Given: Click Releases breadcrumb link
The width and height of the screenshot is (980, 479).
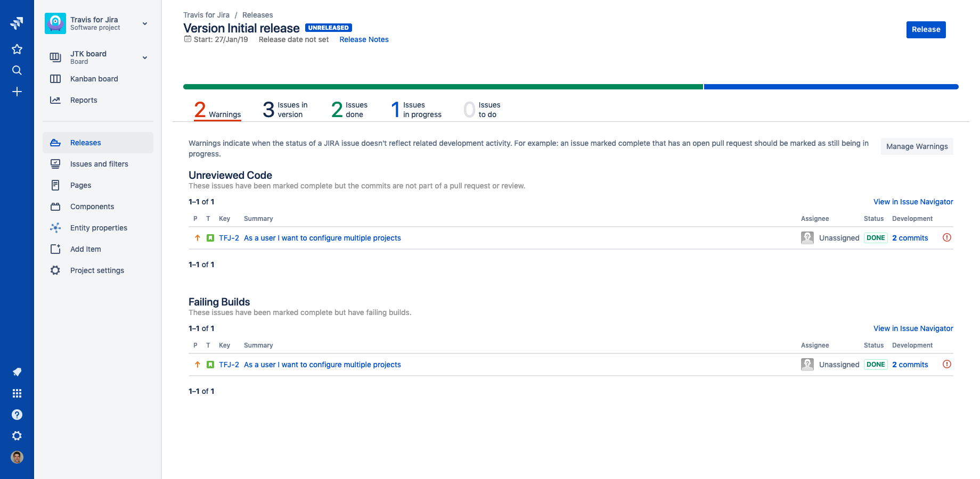Looking at the screenshot, I should coord(257,15).
